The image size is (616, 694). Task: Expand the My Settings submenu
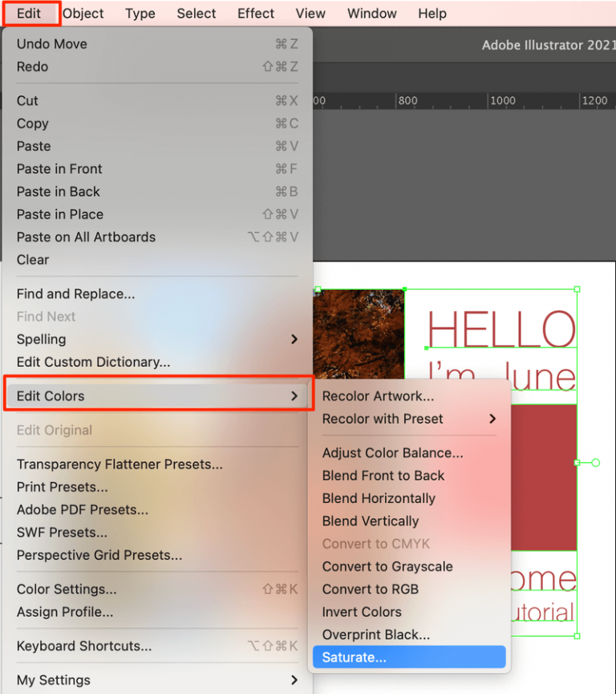point(157,680)
